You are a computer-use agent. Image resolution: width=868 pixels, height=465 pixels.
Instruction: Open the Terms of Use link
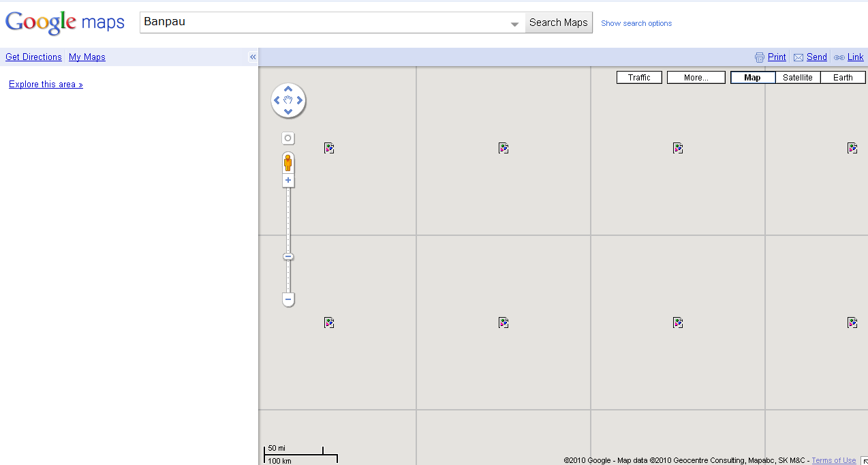[834, 461]
